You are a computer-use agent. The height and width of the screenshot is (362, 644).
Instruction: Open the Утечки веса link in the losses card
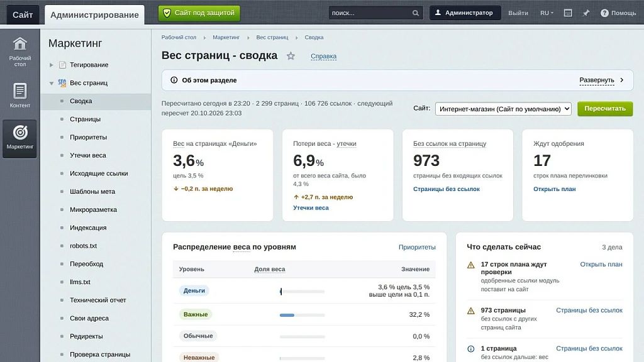[311, 207]
